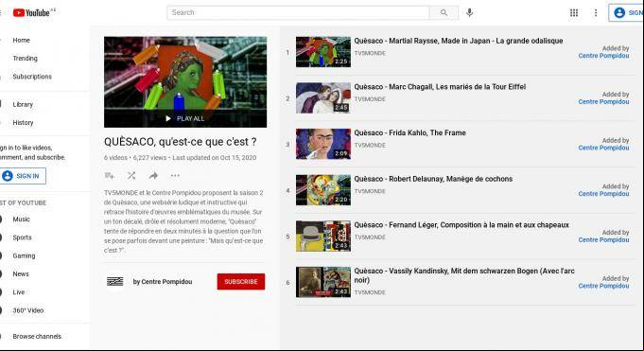Select Library in the sidebar
The width and height of the screenshot is (644, 351).
(x=23, y=104)
